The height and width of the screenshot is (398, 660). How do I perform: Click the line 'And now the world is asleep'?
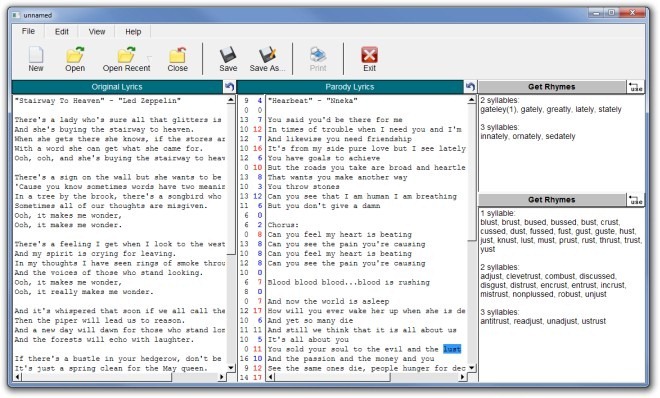coord(328,302)
